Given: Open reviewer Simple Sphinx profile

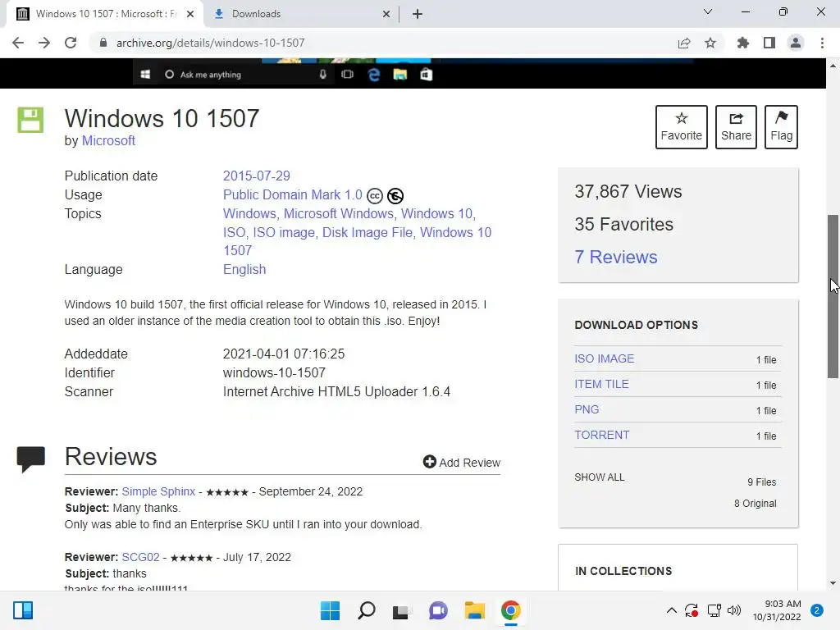Looking at the screenshot, I should tap(158, 491).
